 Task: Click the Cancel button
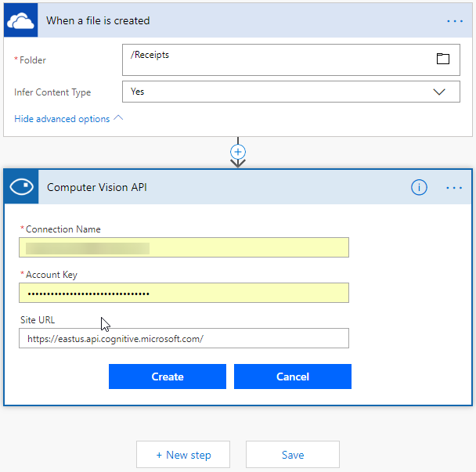[293, 377]
